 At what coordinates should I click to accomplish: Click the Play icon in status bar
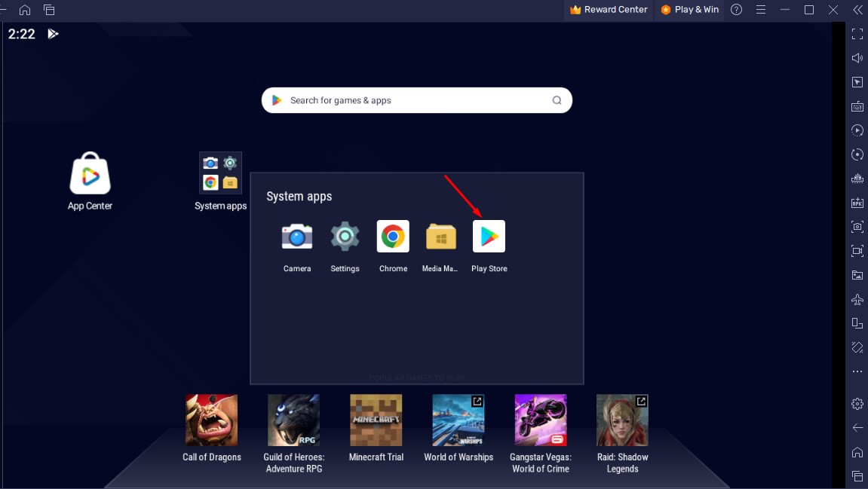click(x=53, y=34)
